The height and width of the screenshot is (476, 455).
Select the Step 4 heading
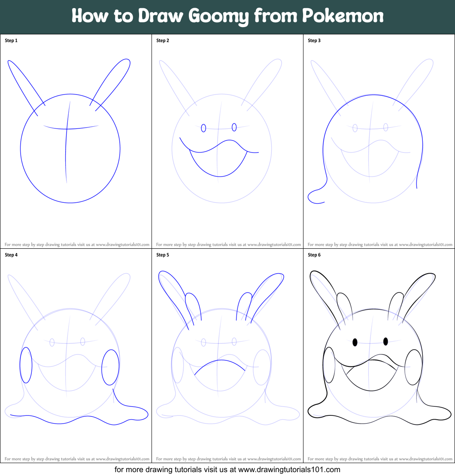(11, 254)
